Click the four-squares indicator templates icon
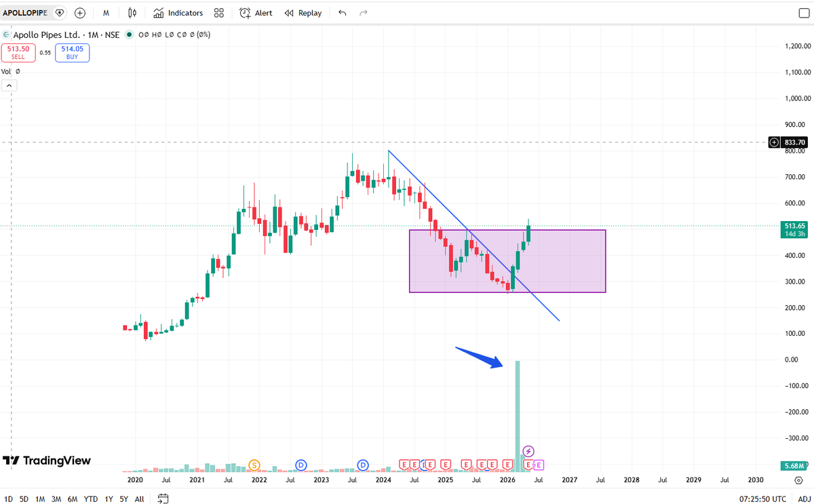This screenshot has width=814, height=504. click(x=218, y=13)
